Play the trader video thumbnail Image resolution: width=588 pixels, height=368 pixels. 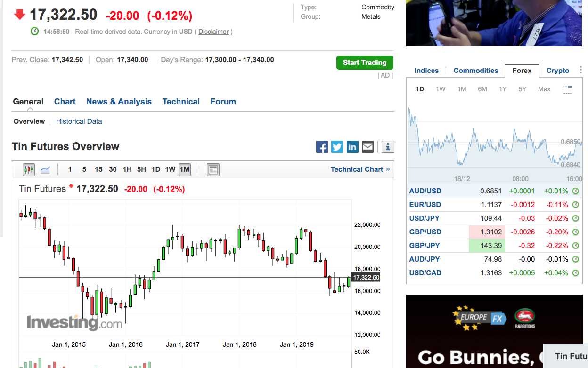pos(494,23)
